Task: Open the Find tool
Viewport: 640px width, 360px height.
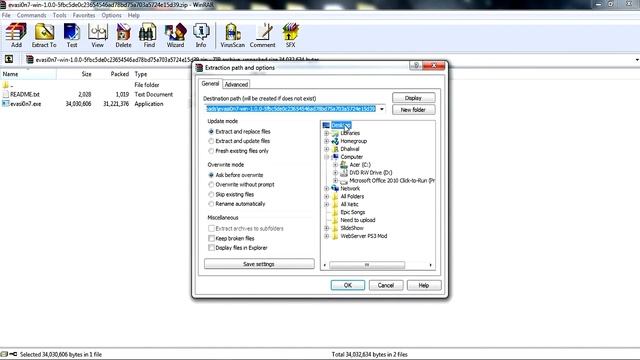Action: 149,35
